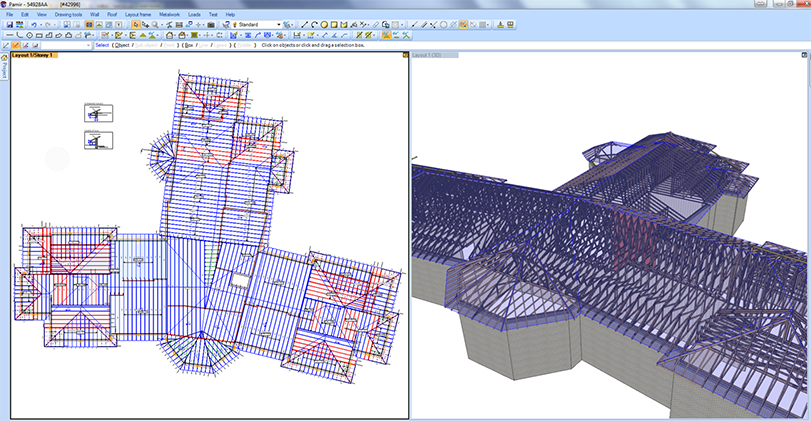Image resolution: width=811 pixels, height=421 pixels.
Task: Open the Wall menu
Action: [95, 14]
